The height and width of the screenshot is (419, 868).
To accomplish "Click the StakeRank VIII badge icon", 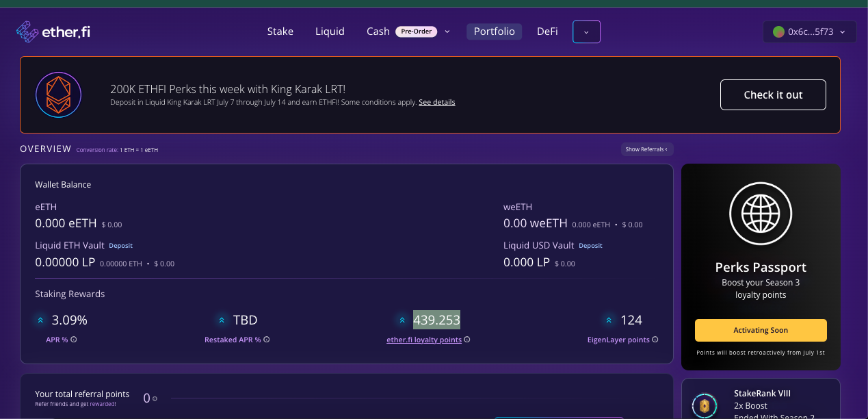I will click(704, 405).
